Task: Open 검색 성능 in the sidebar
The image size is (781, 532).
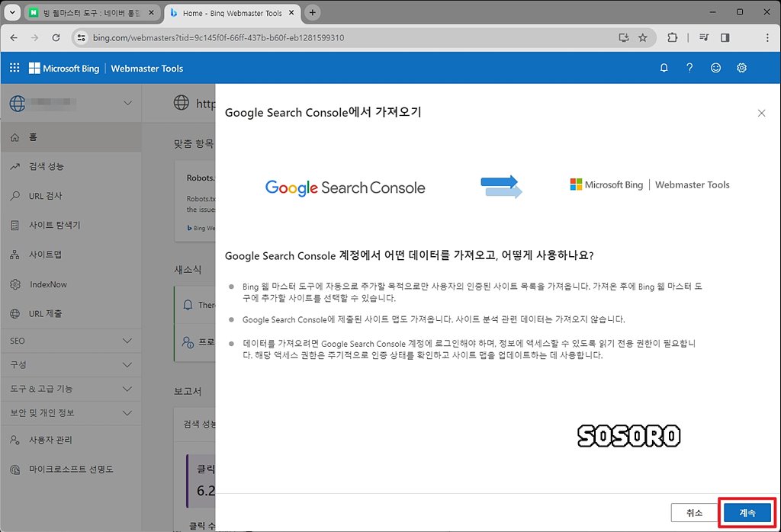Action: tap(71, 166)
